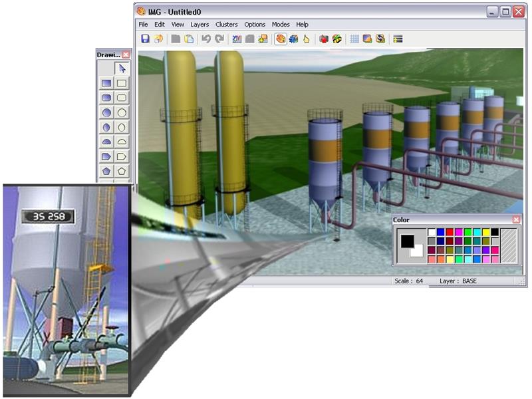Select the outline ellipse drawing tool
The width and height of the screenshot is (532, 399).
coord(122,128)
